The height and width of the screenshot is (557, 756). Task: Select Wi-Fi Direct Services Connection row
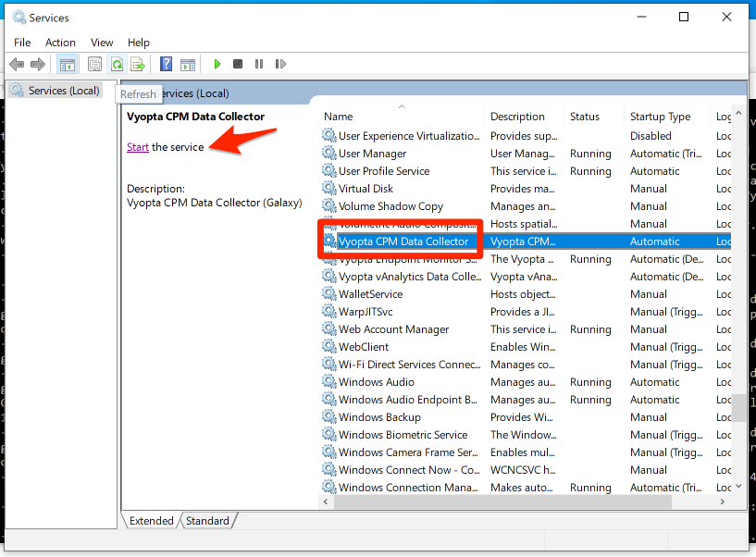[526, 365]
